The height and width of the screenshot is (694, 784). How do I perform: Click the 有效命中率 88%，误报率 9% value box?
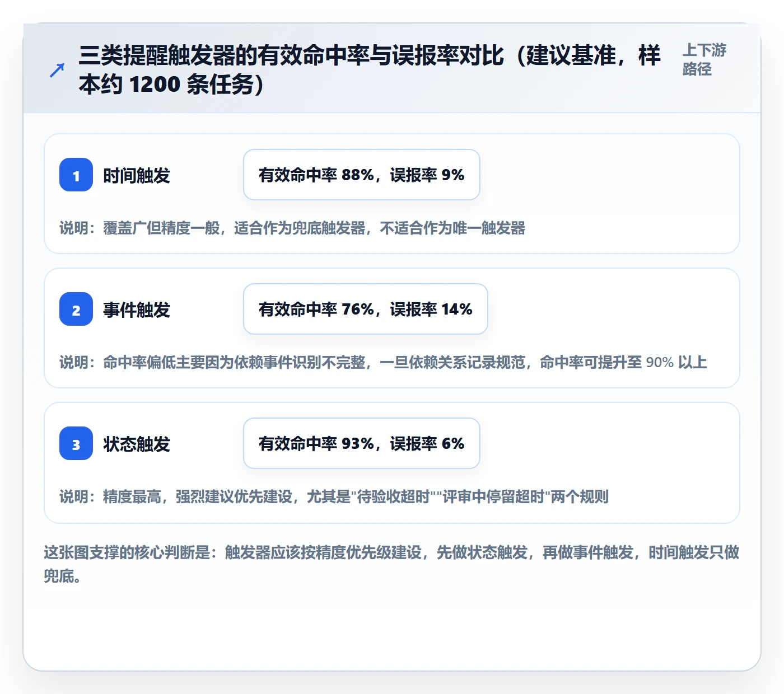point(362,175)
